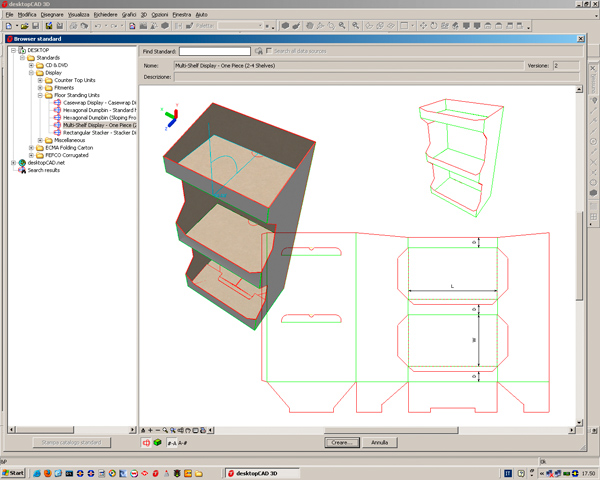This screenshot has width=600, height=480.
Task: Open the Finestra menu
Action: [181, 15]
